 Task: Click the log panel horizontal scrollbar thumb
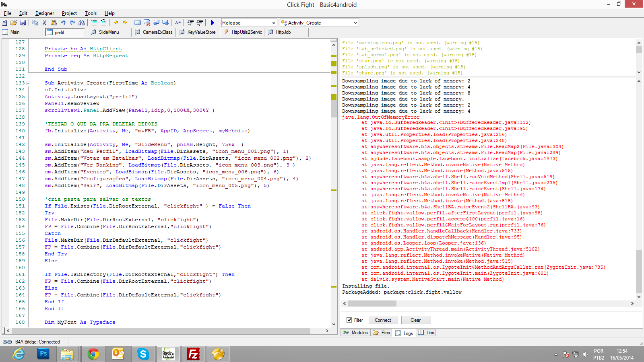pos(372,304)
